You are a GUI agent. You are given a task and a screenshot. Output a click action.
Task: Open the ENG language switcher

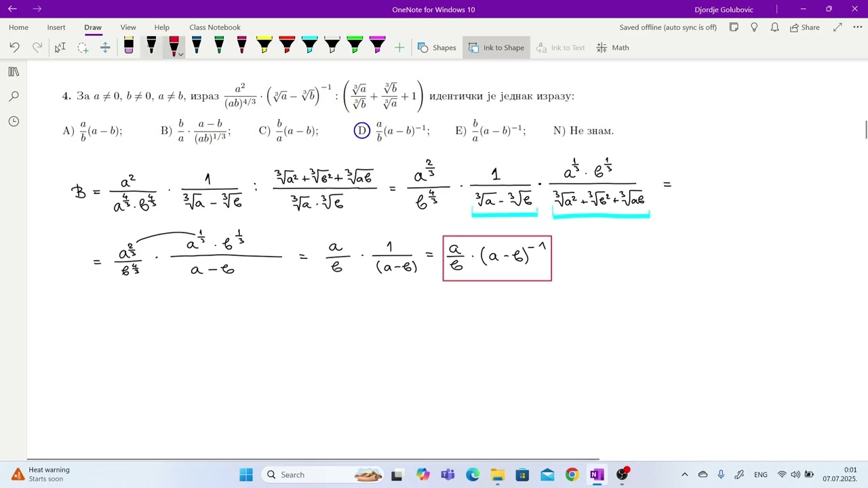click(761, 474)
